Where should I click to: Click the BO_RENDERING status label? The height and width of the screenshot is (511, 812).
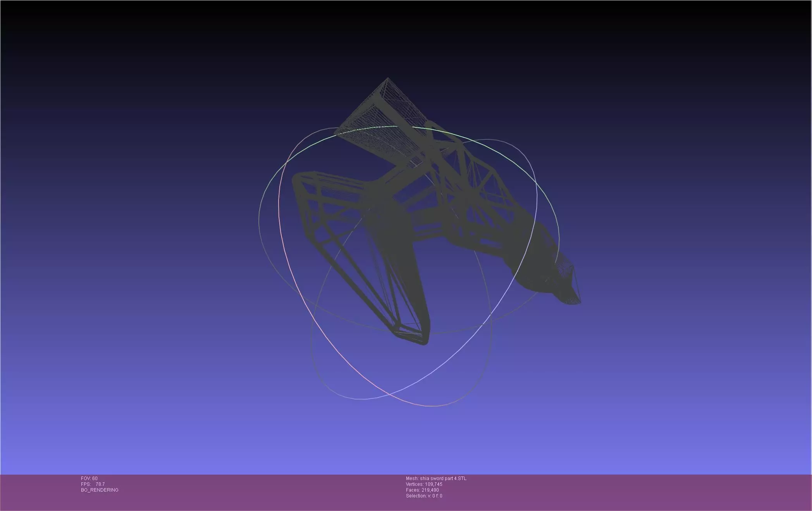[100, 490]
